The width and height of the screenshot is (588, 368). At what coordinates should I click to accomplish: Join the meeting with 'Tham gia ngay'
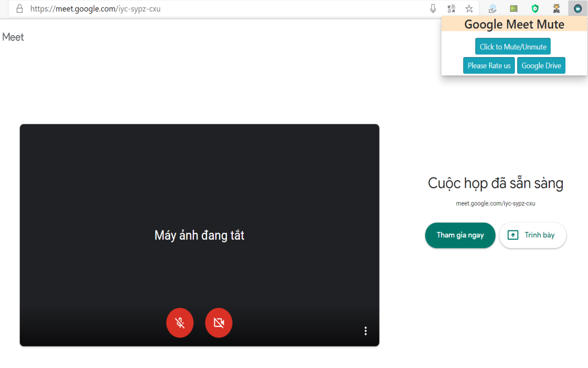pyautogui.click(x=460, y=235)
